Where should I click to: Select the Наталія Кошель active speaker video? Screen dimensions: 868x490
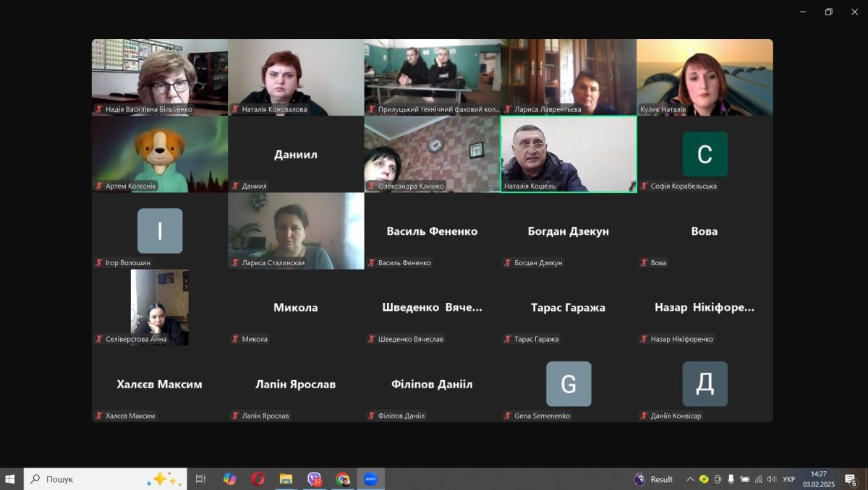(569, 154)
